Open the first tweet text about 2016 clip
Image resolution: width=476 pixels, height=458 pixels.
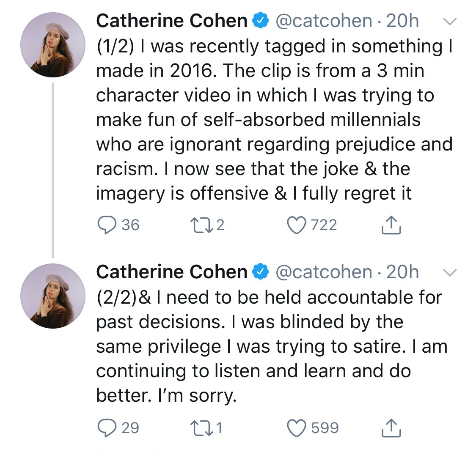pos(271,120)
